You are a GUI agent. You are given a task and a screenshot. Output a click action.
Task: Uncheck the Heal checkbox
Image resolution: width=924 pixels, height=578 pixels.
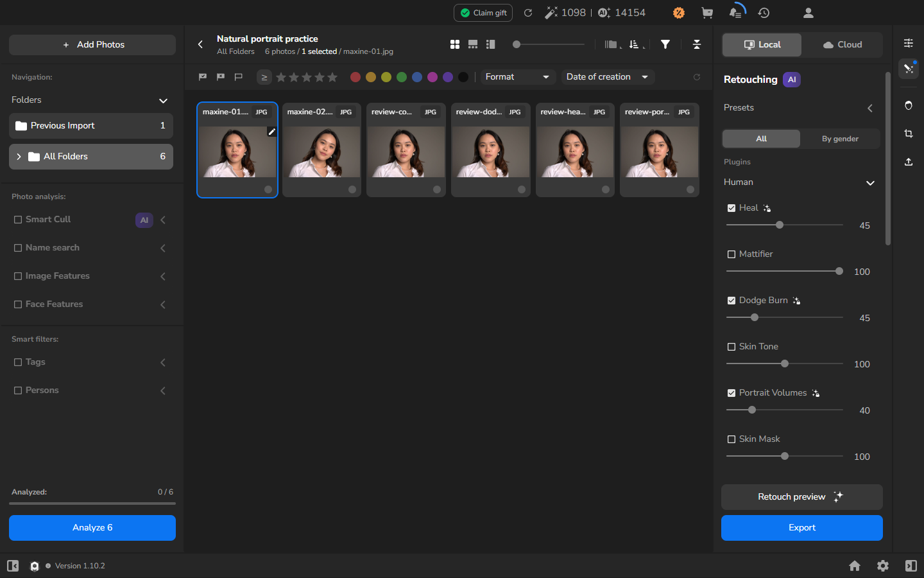(732, 208)
